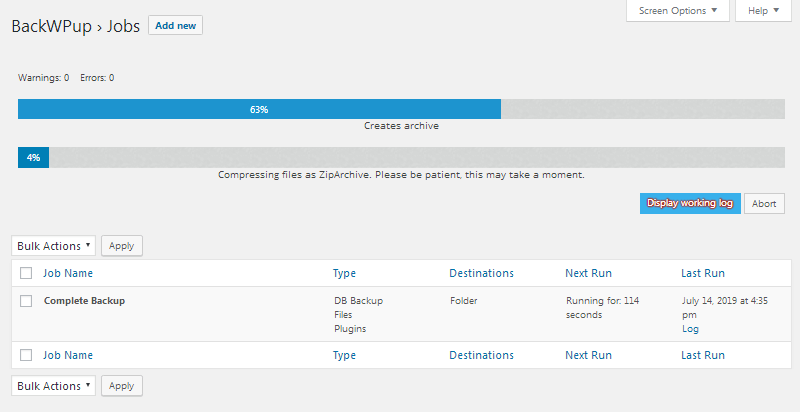This screenshot has height=412, width=800.
Task: Click Type column in table footer
Action: point(344,355)
